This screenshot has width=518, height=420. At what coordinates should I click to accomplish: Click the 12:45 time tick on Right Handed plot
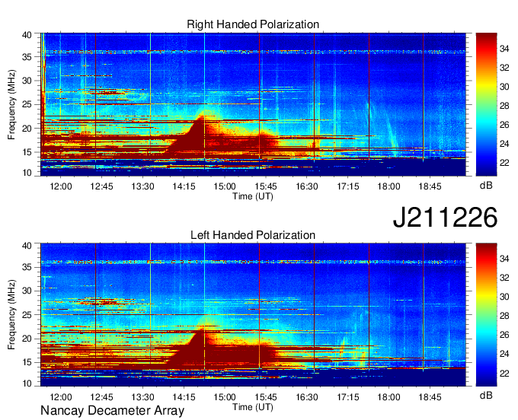102,186
